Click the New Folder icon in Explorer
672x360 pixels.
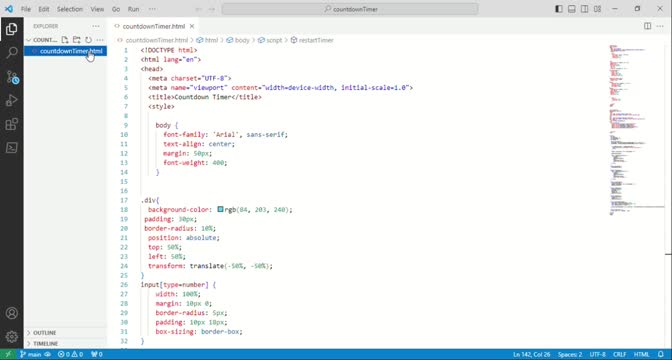(x=76, y=40)
